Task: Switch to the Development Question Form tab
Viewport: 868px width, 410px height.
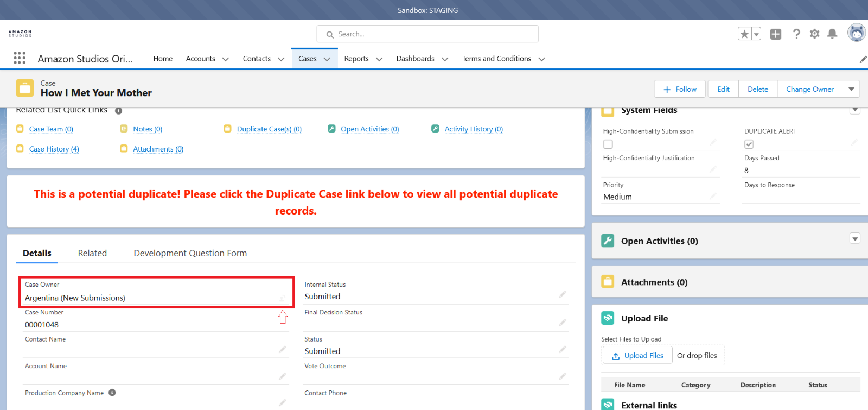Action: pyautogui.click(x=190, y=253)
